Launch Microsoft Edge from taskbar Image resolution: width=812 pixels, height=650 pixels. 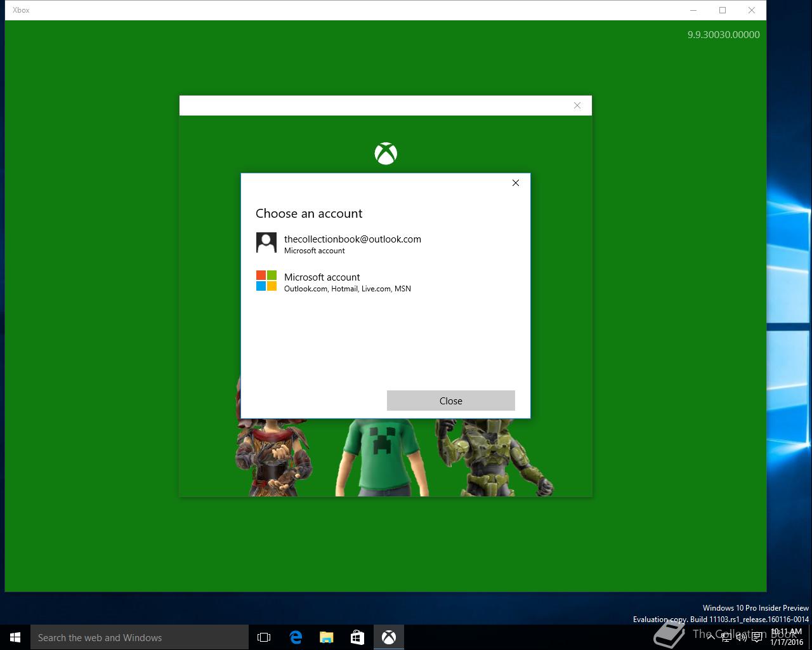tap(295, 637)
